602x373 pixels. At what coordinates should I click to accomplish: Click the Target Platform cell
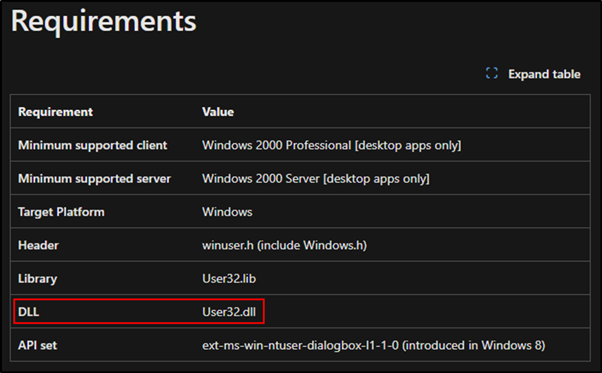click(61, 212)
